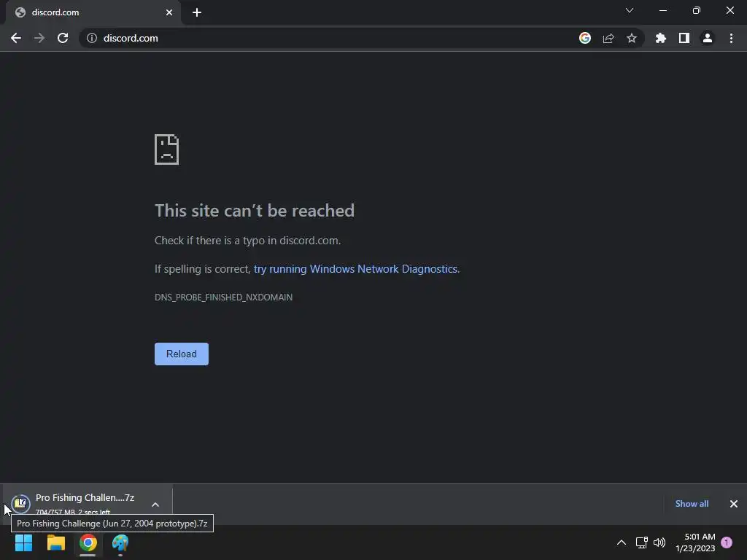Click the 7z file download progress icon
Image resolution: width=747 pixels, height=560 pixels.
click(20, 503)
